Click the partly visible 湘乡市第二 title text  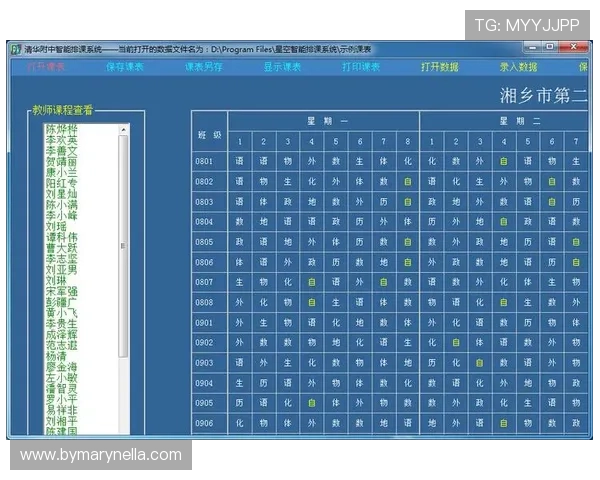point(543,95)
